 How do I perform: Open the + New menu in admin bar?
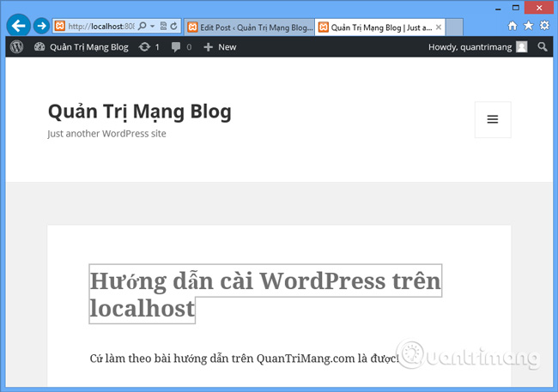coord(220,47)
